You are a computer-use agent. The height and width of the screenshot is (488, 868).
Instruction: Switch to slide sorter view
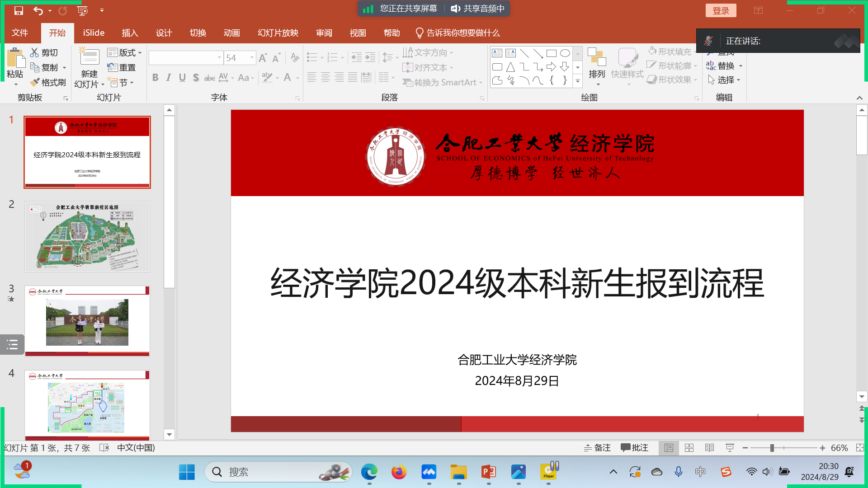[689, 448]
